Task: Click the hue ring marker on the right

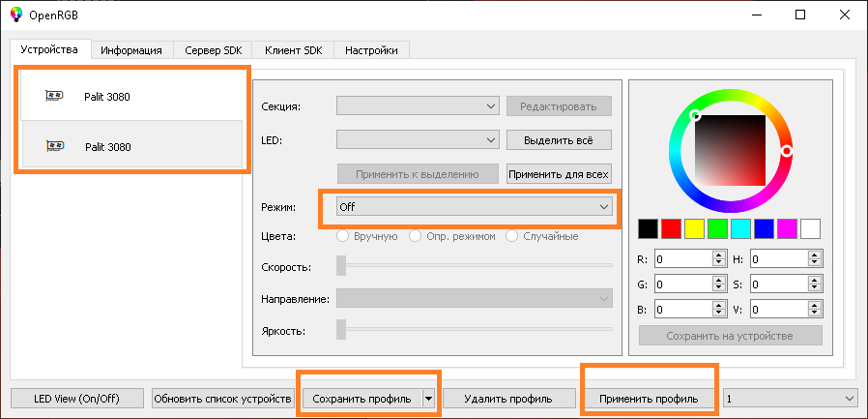Action: [x=786, y=151]
